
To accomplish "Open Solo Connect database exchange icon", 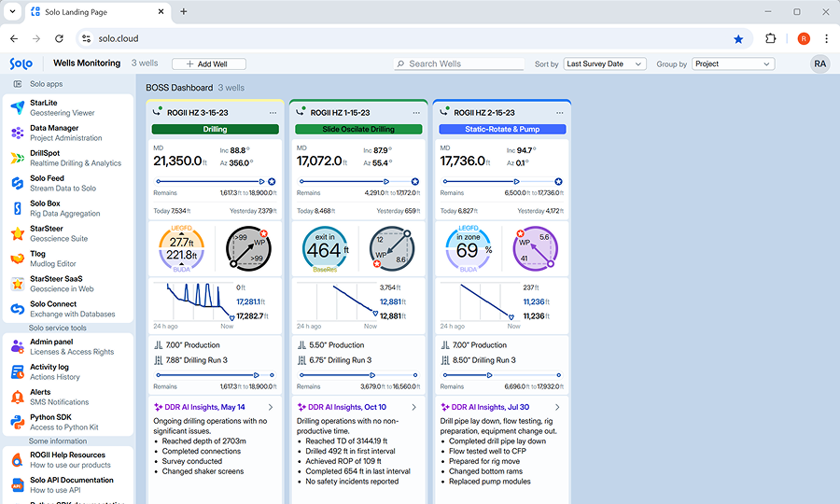I will tap(18, 309).
